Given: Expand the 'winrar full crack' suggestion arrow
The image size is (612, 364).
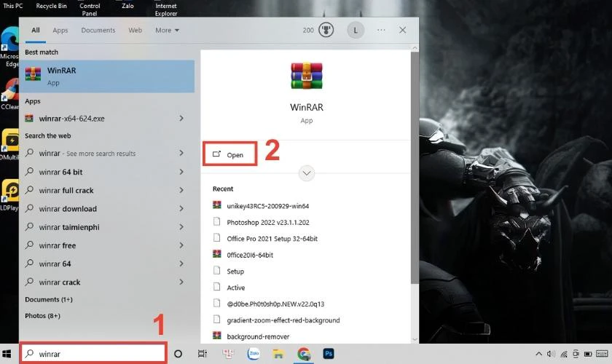Looking at the screenshot, I should [x=181, y=190].
